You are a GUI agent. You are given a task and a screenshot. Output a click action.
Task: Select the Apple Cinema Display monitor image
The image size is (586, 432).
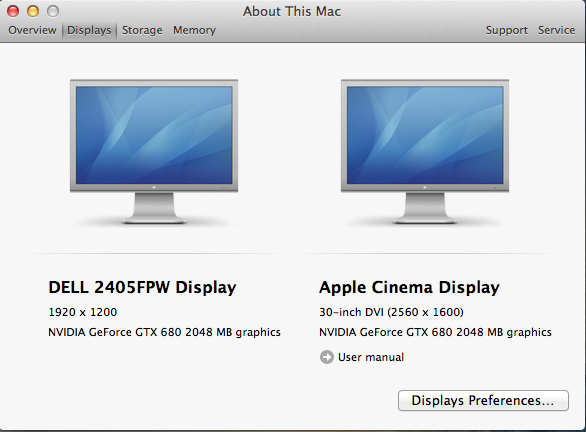(x=425, y=151)
